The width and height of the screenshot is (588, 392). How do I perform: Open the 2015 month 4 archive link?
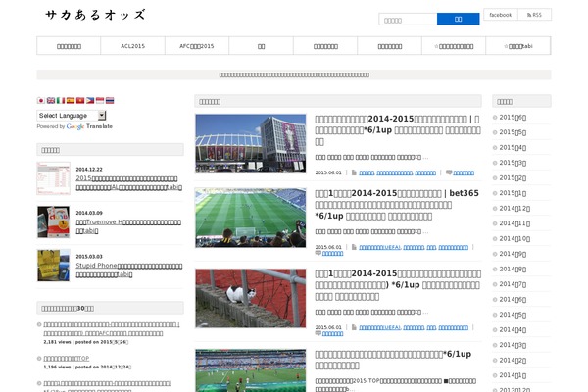(513, 147)
